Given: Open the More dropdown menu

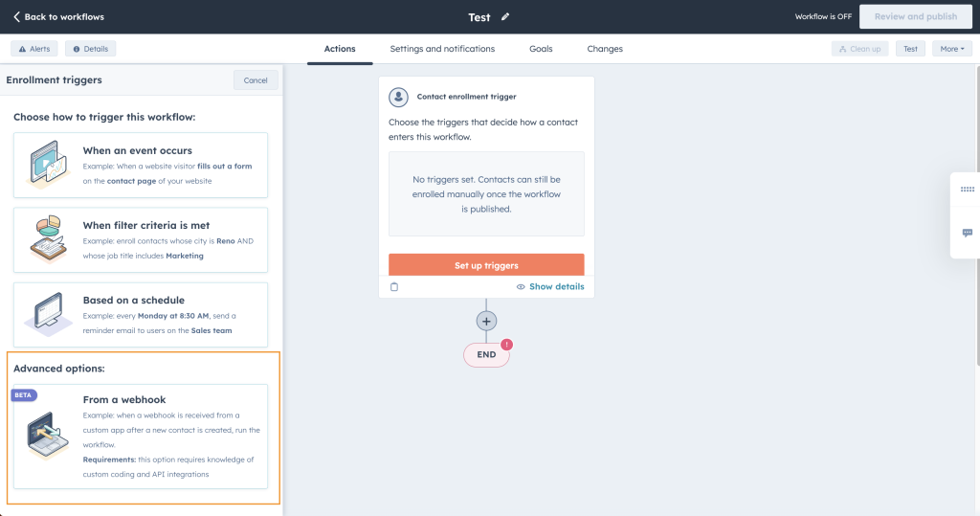Looking at the screenshot, I should point(951,49).
